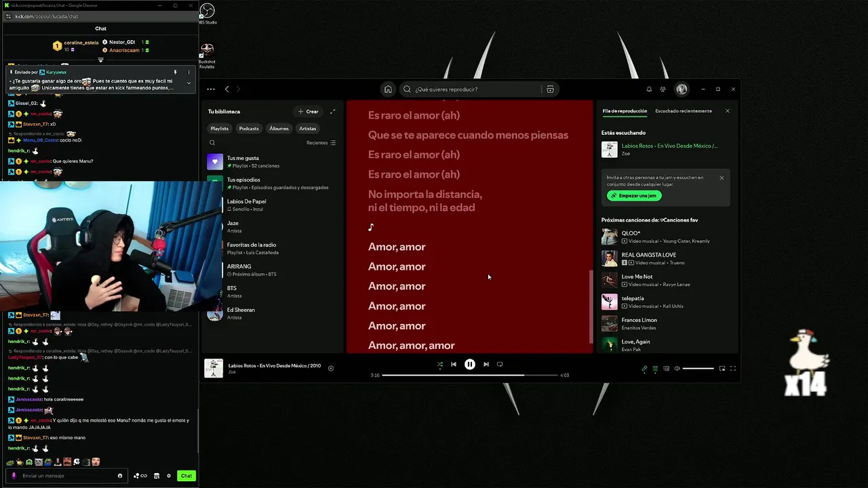
Task: Open Buckshot Roulette desktop shortcut
Action: pos(207,56)
